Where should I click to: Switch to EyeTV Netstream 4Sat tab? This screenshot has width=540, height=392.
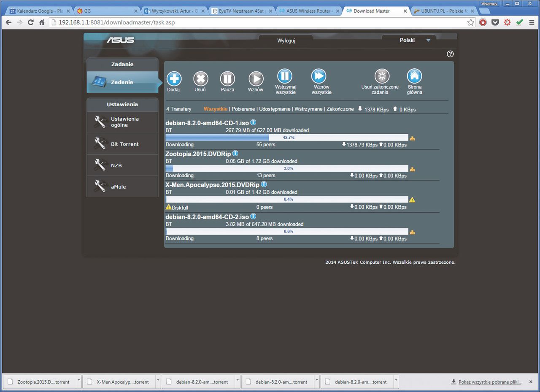pyautogui.click(x=242, y=11)
